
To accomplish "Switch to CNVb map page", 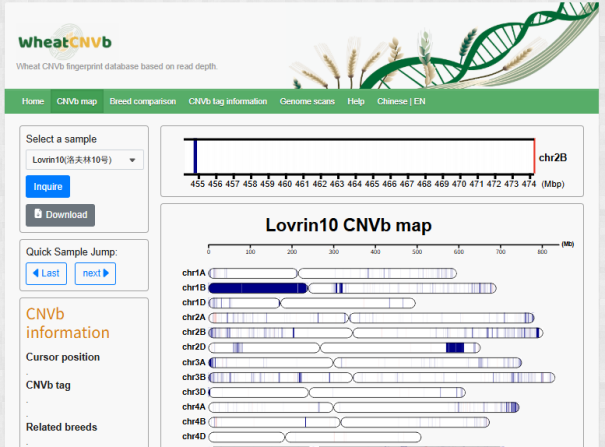I will (x=77, y=101).
